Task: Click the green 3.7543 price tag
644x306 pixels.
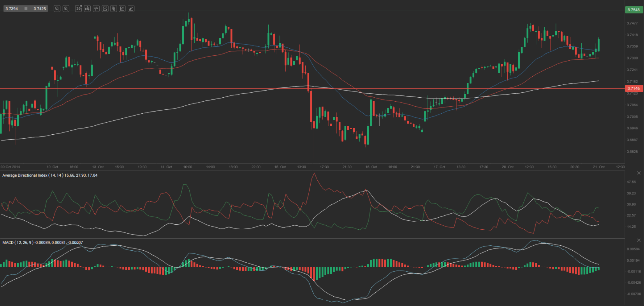Action: tap(633, 10)
